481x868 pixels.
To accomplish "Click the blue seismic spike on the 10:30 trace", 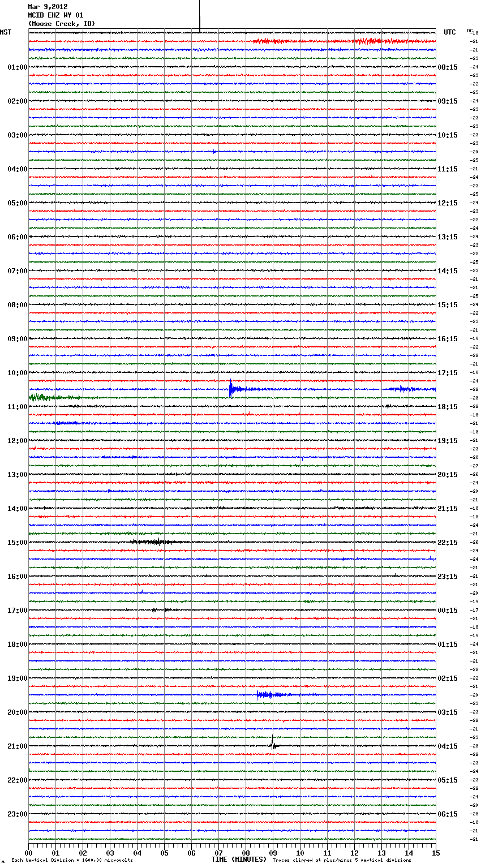I will click(x=231, y=389).
